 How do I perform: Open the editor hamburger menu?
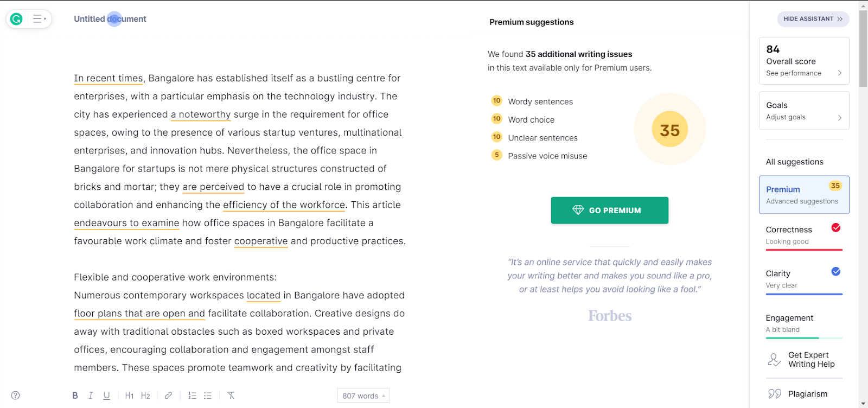coord(39,19)
